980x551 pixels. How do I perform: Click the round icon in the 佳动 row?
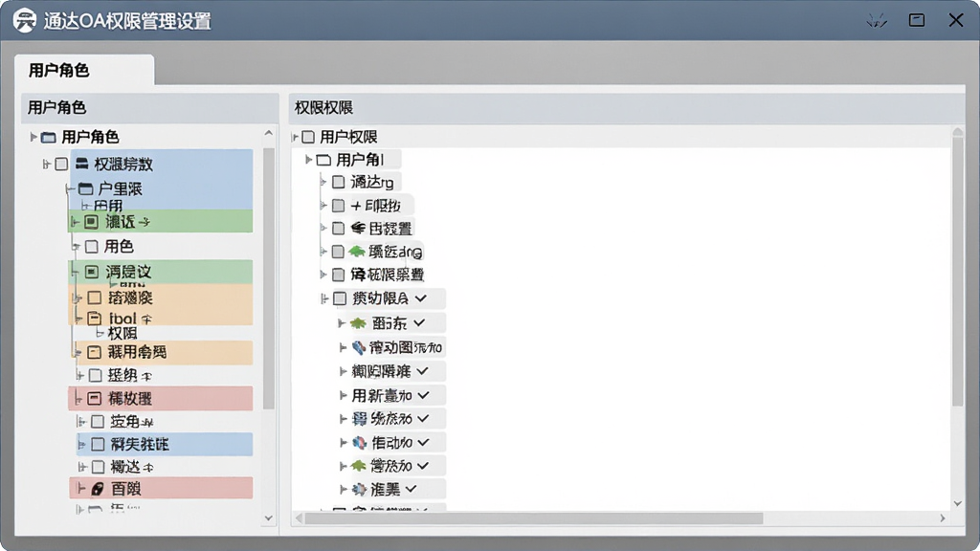coord(360,442)
